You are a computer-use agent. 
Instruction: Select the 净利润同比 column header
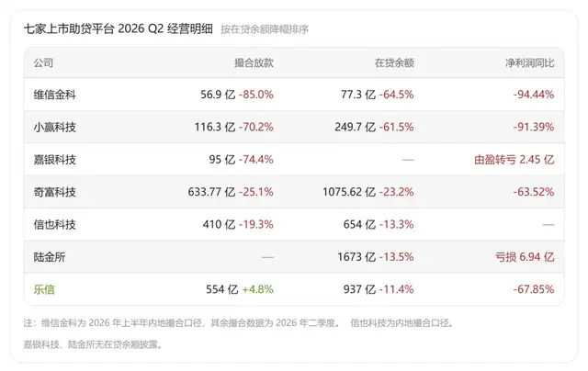tap(529, 63)
